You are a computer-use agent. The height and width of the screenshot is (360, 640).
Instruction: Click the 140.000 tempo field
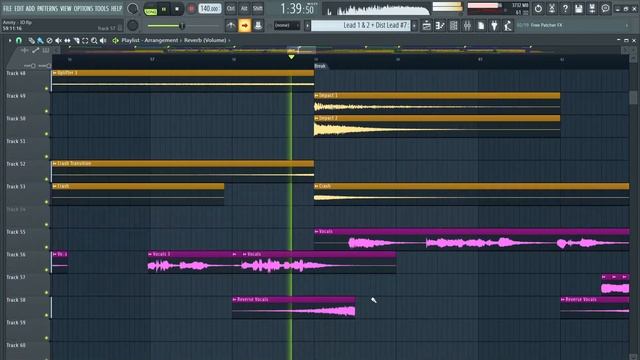coord(210,9)
